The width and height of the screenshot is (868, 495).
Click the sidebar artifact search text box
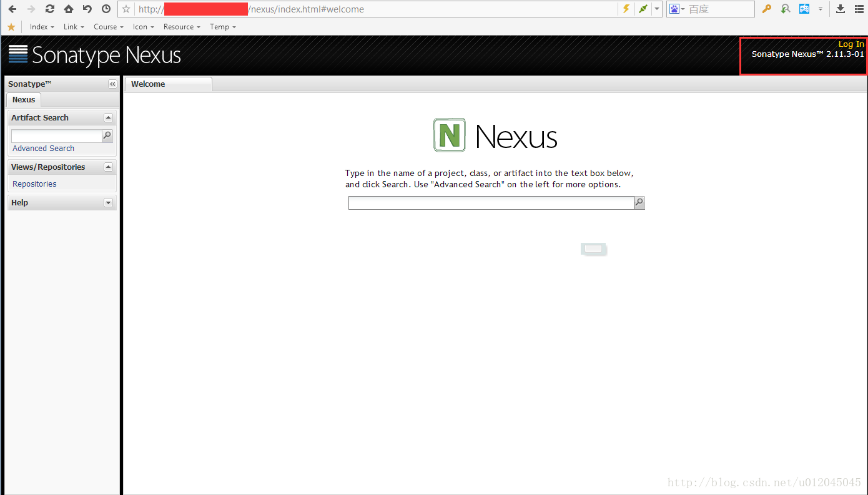pos(56,135)
